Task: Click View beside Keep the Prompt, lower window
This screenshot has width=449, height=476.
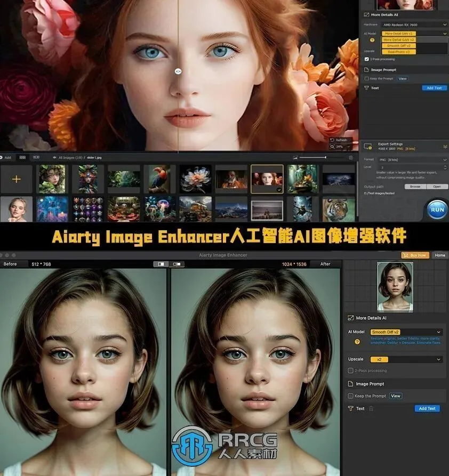Action: click(x=395, y=396)
